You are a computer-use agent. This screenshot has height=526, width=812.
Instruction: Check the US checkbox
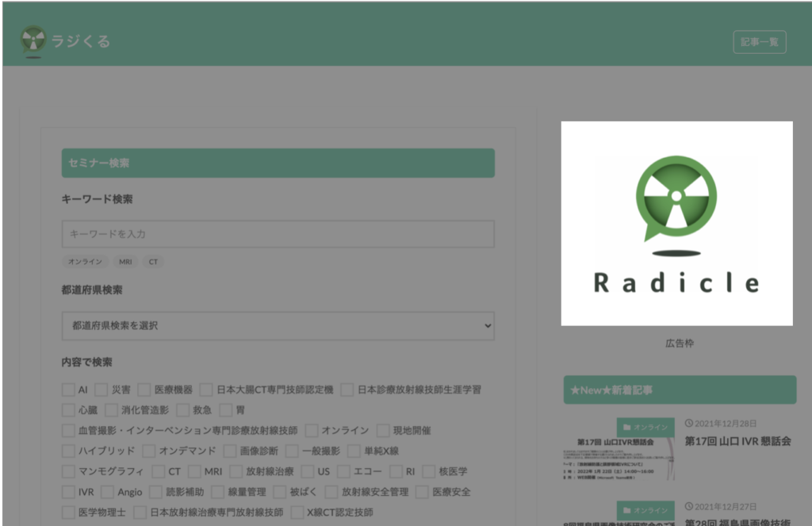(308, 471)
